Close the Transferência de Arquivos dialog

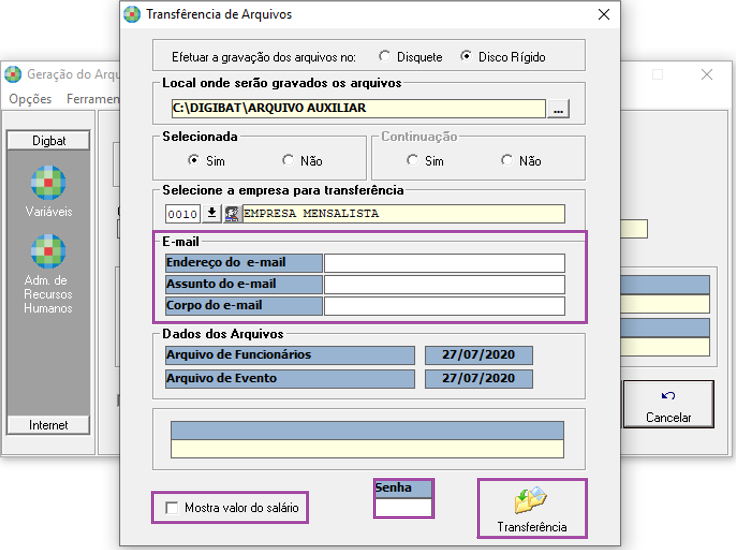(604, 15)
